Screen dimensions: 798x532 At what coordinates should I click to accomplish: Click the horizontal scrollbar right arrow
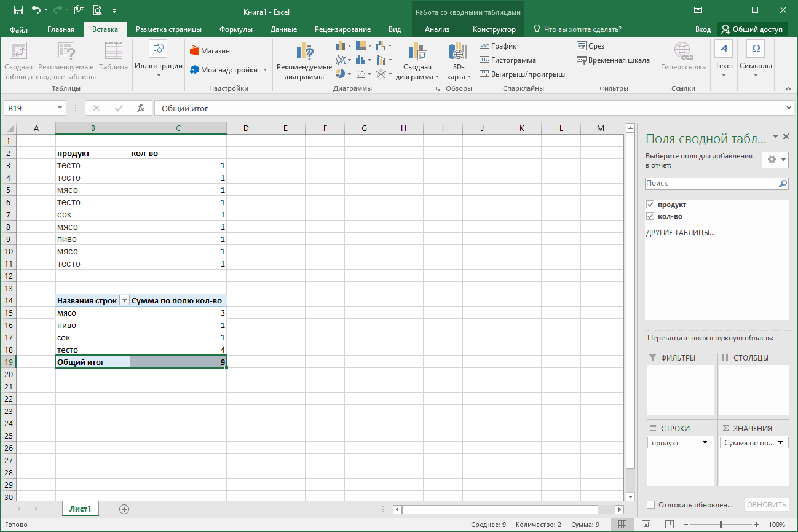[619, 509]
